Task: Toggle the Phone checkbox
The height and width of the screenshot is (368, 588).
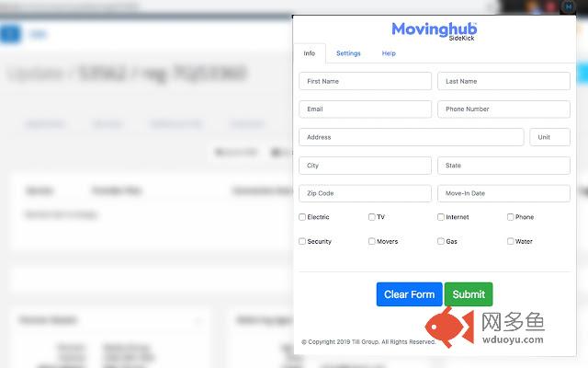Action: pyautogui.click(x=511, y=217)
